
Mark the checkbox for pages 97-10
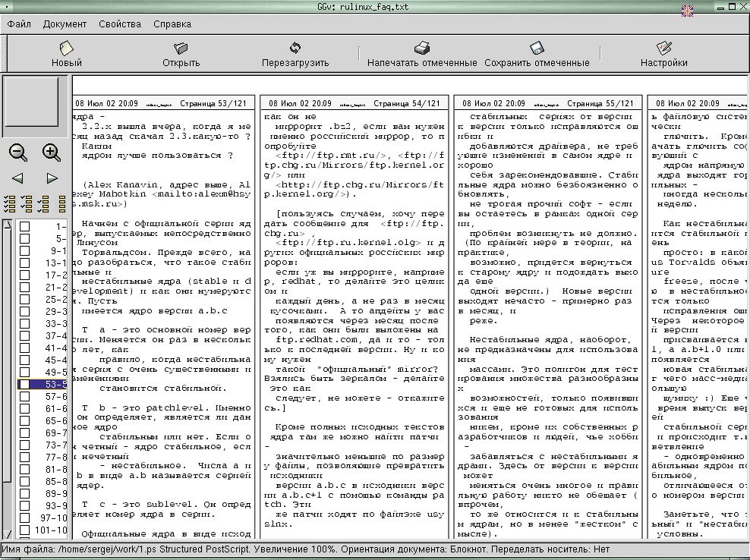tap(24, 518)
